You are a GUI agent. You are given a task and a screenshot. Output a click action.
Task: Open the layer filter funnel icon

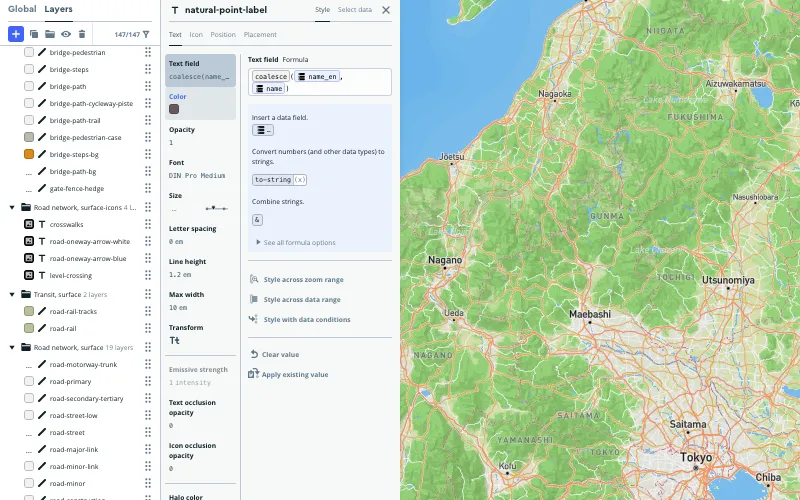[146, 34]
